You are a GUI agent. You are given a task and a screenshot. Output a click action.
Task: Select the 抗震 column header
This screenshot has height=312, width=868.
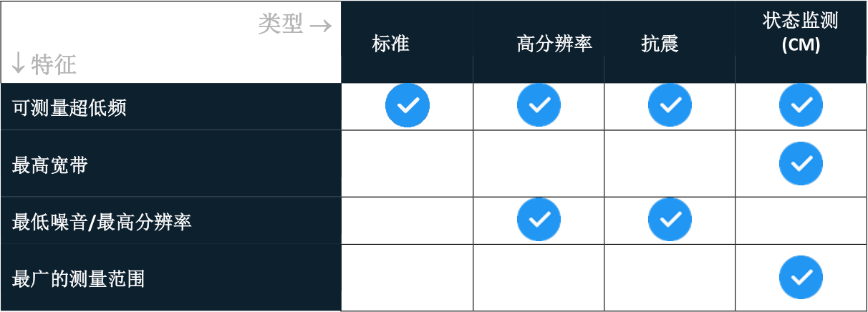coord(660,44)
